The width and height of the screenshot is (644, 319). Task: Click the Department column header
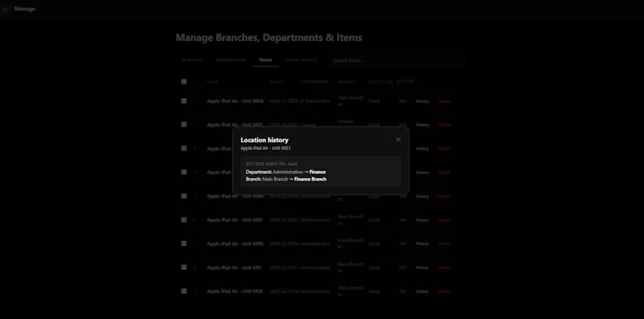(x=314, y=82)
